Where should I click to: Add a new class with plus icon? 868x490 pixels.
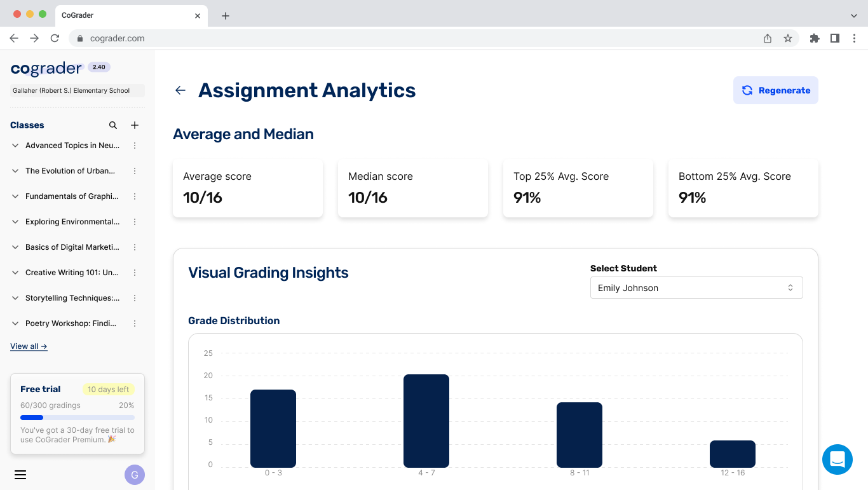point(135,125)
